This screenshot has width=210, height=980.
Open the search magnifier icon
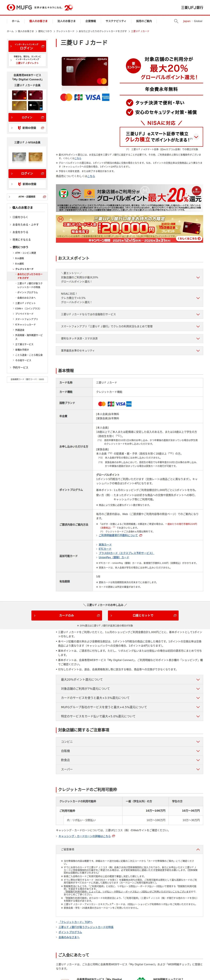[176, 21]
